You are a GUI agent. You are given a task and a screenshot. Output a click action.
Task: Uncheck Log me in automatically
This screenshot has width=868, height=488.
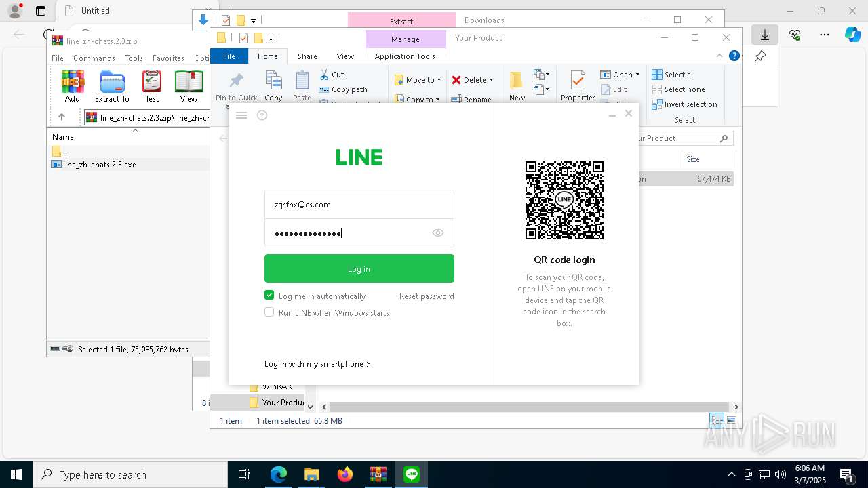coord(269,296)
